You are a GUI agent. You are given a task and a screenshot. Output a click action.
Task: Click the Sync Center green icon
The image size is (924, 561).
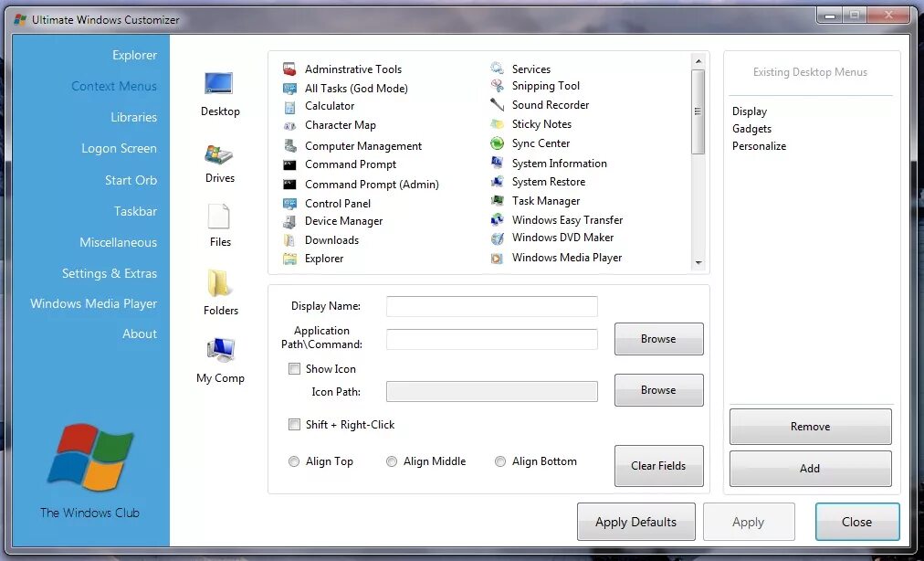pyautogui.click(x=498, y=143)
